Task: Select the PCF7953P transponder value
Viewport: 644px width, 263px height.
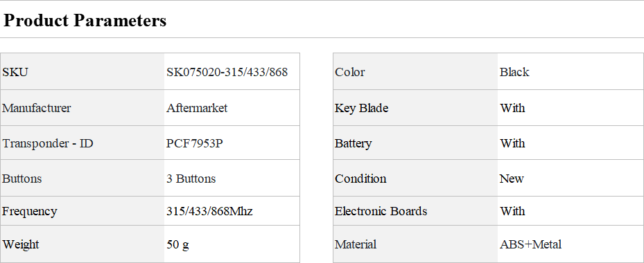Action: point(195,143)
